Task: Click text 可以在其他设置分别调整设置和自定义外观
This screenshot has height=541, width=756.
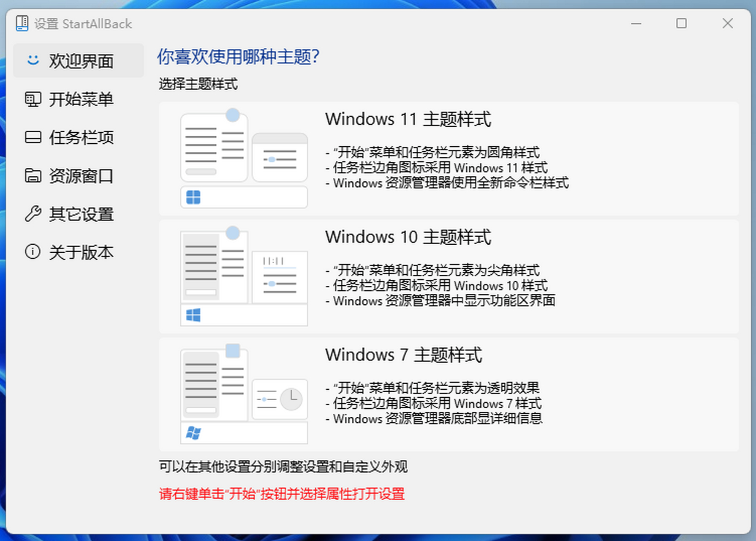Action: pos(283,467)
